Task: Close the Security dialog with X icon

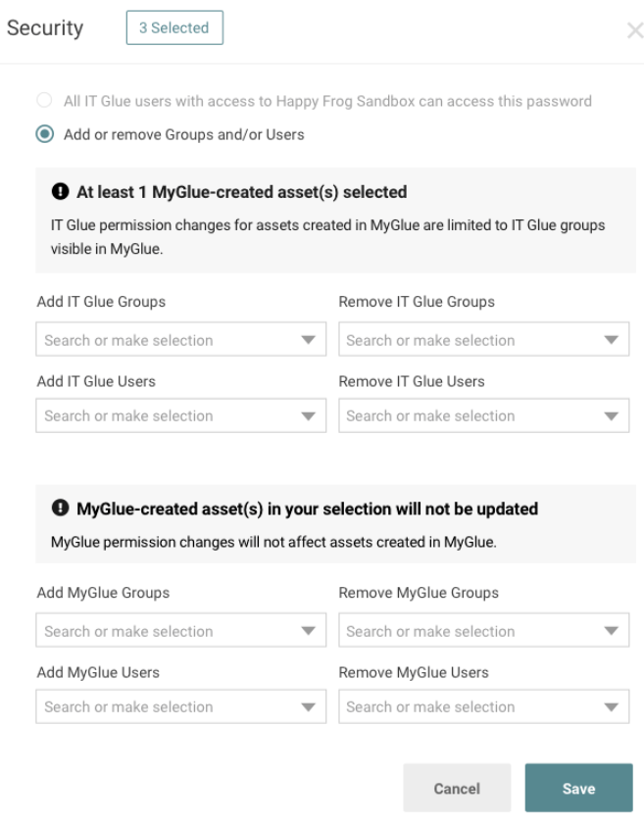Action: click(635, 30)
